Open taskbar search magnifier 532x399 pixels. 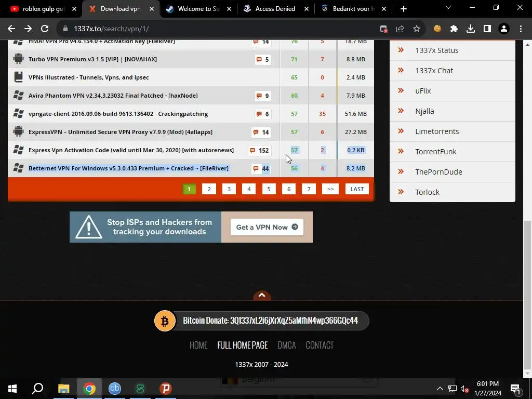point(37,389)
